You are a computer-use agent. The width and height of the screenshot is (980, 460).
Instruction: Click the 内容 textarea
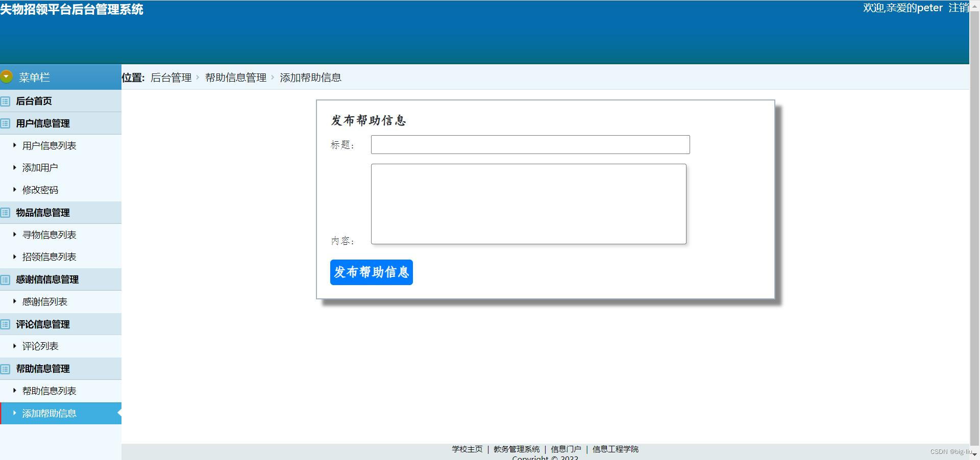(x=529, y=204)
